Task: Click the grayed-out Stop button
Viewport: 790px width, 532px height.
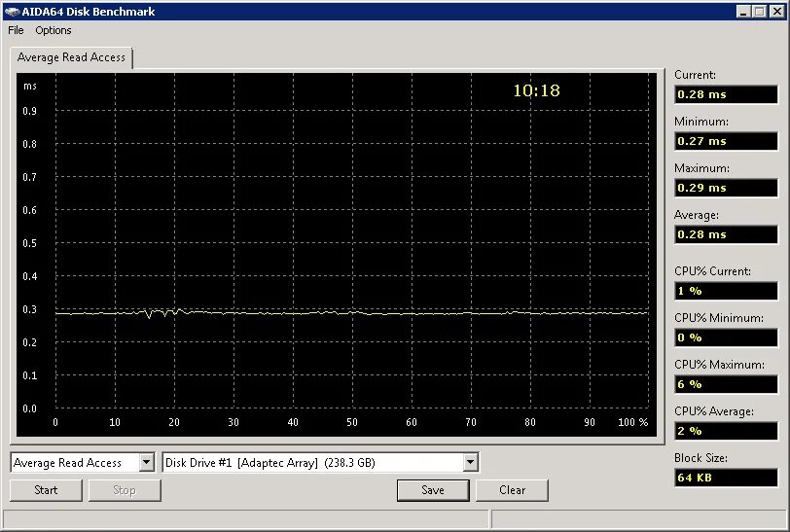Action: click(x=125, y=490)
